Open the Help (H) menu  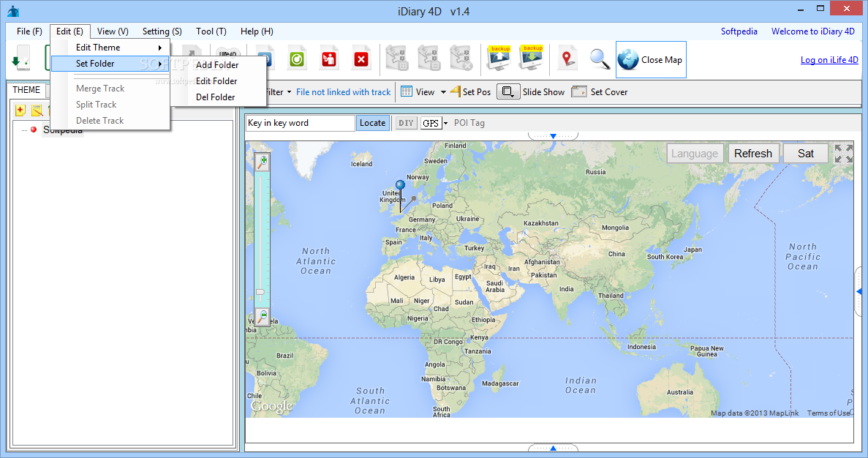point(257,31)
